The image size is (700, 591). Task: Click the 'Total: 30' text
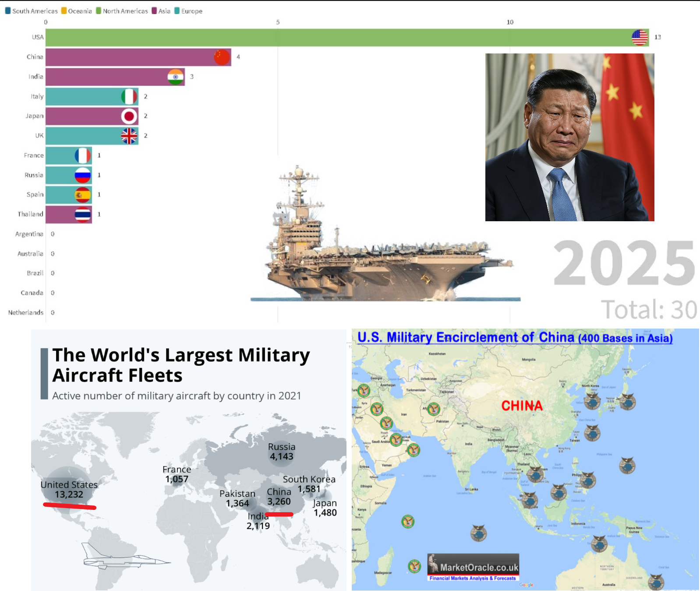[x=649, y=310]
